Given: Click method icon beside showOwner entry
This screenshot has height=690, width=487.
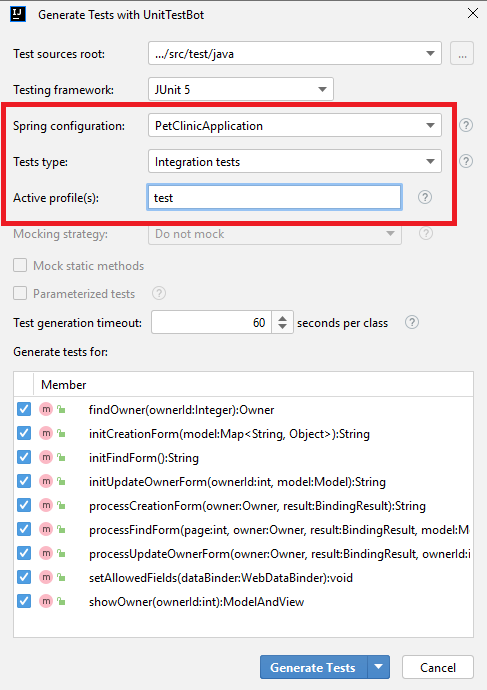Looking at the screenshot, I should pyautogui.click(x=46, y=602).
